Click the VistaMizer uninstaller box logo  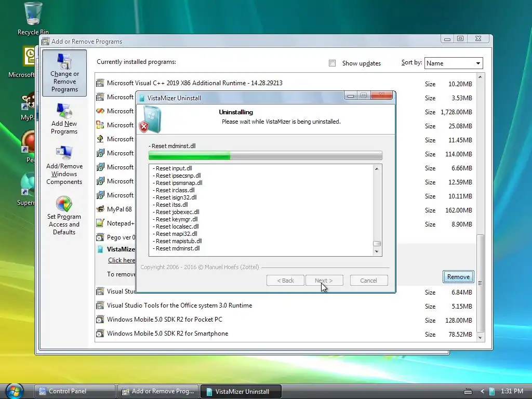(151, 119)
